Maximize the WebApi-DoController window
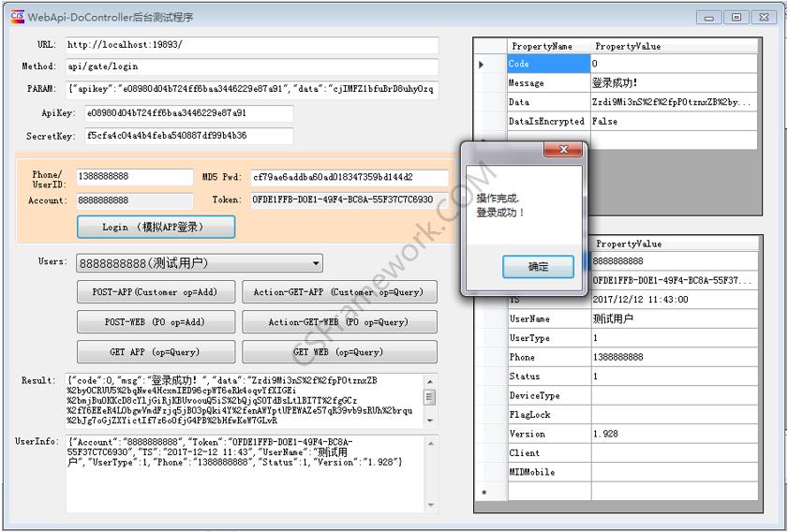The image size is (788, 532). click(736, 17)
